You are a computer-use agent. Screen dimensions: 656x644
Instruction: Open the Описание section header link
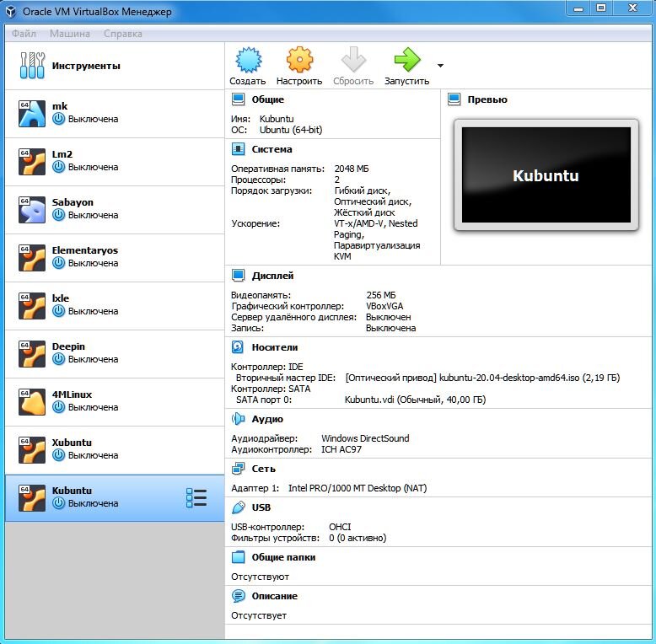tap(274, 596)
